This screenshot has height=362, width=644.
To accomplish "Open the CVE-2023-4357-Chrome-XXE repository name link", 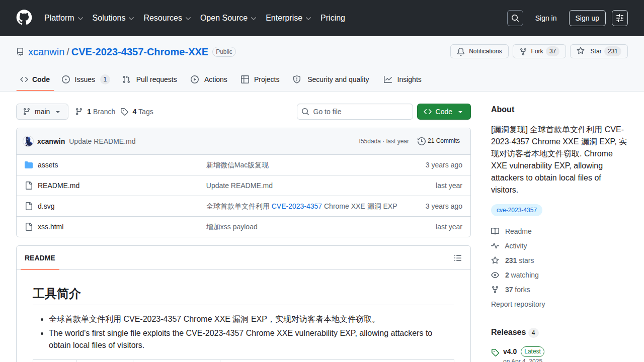I will pos(140,52).
